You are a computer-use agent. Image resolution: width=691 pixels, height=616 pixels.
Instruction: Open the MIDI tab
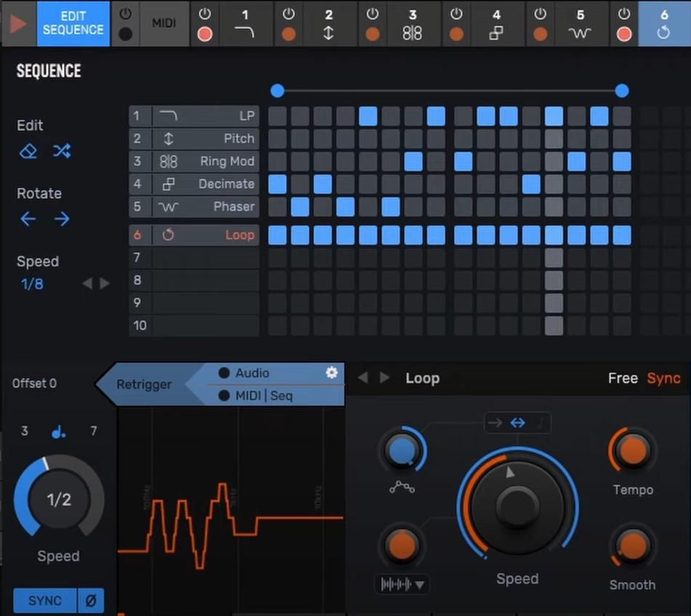(x=164, y=23)
